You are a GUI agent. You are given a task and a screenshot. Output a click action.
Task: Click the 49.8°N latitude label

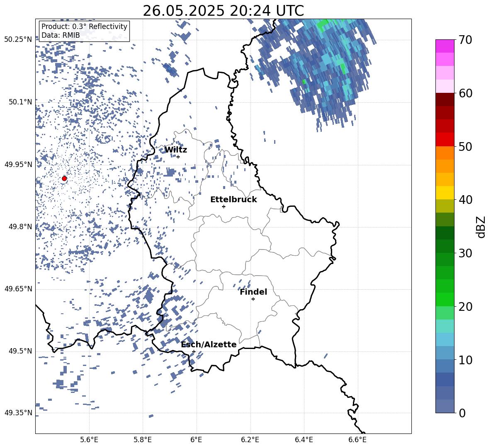tap(20, 227)
